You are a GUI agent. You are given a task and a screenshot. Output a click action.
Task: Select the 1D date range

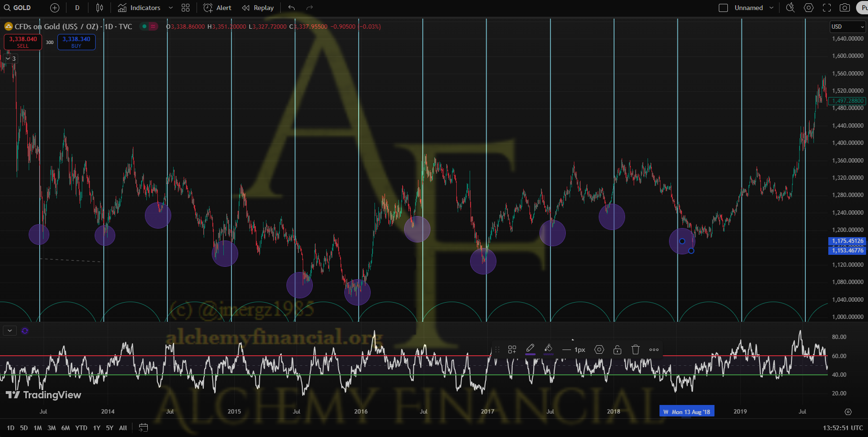click(x=11, y=428)
